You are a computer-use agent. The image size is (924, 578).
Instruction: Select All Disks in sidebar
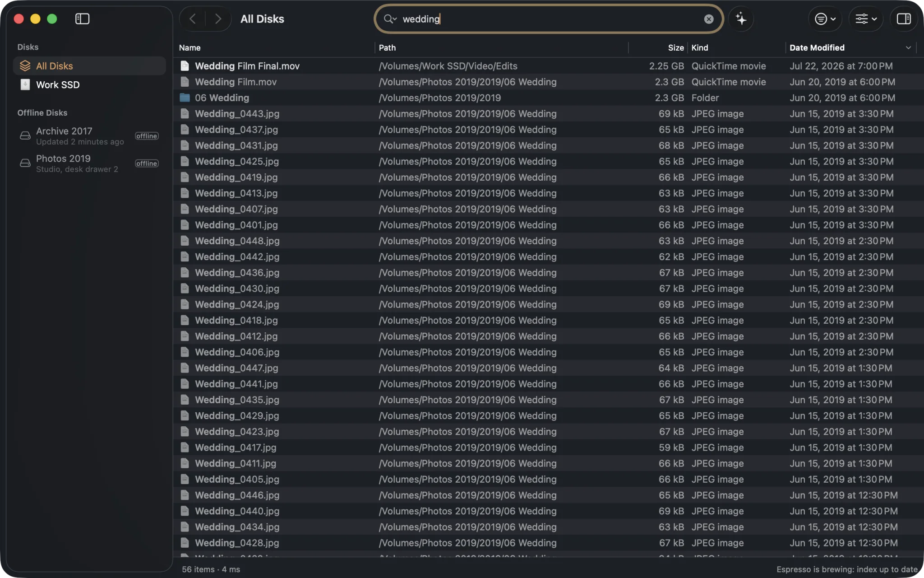[x=89, y=66]
